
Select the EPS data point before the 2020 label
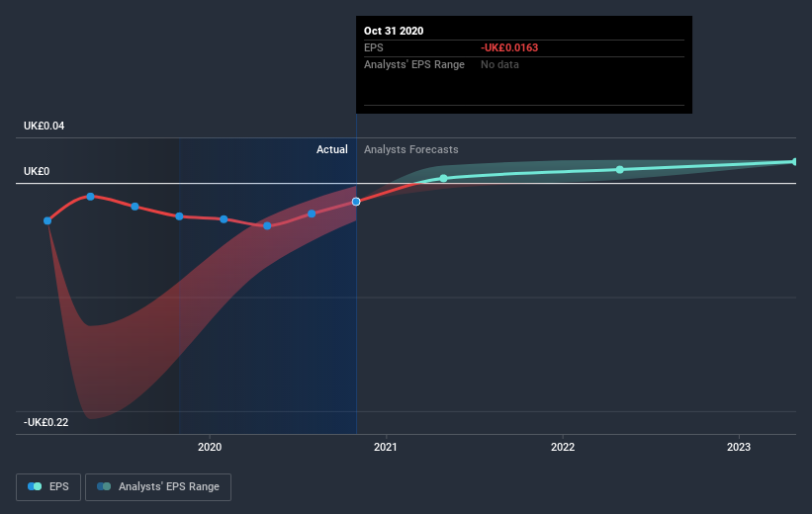[179, 216]
